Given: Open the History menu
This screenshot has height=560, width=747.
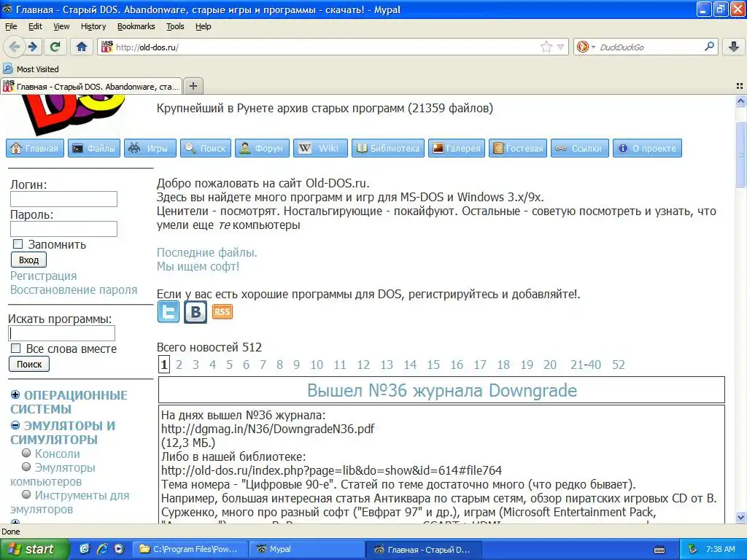Looking at the screenshot, I should point(93,26).
